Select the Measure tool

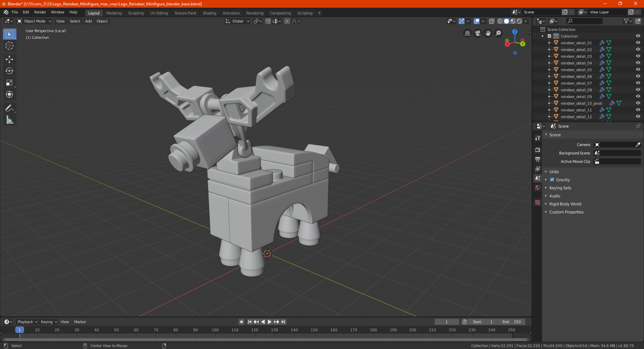point(9,120)
